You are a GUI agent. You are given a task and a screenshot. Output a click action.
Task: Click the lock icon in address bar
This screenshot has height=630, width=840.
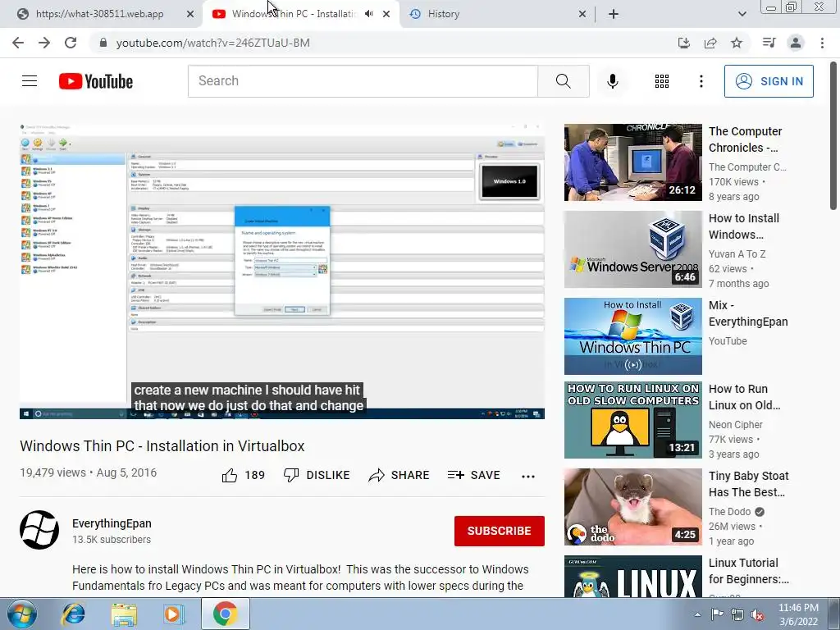click(x=103, y=43)
